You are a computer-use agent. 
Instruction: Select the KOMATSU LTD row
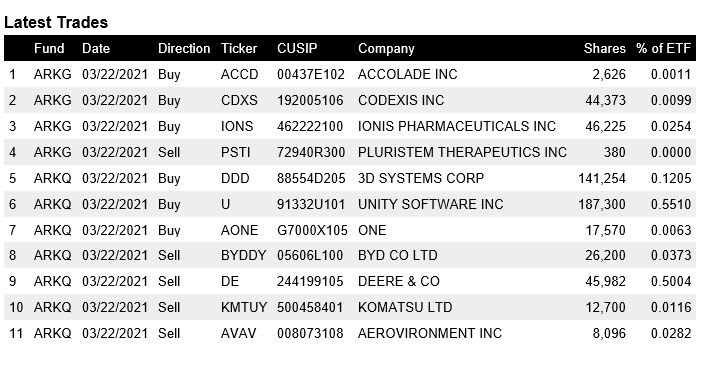tap(350, 307)
